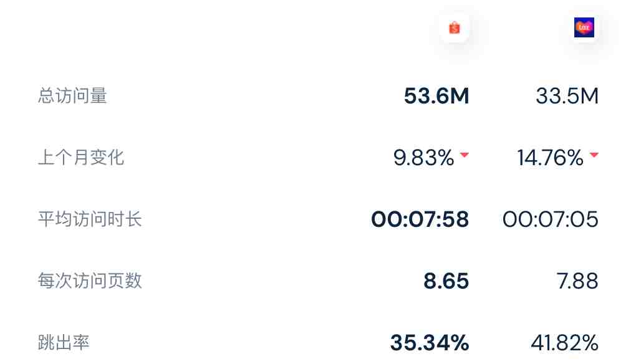Select the 每次访问页数 row label

coord(90,280)
